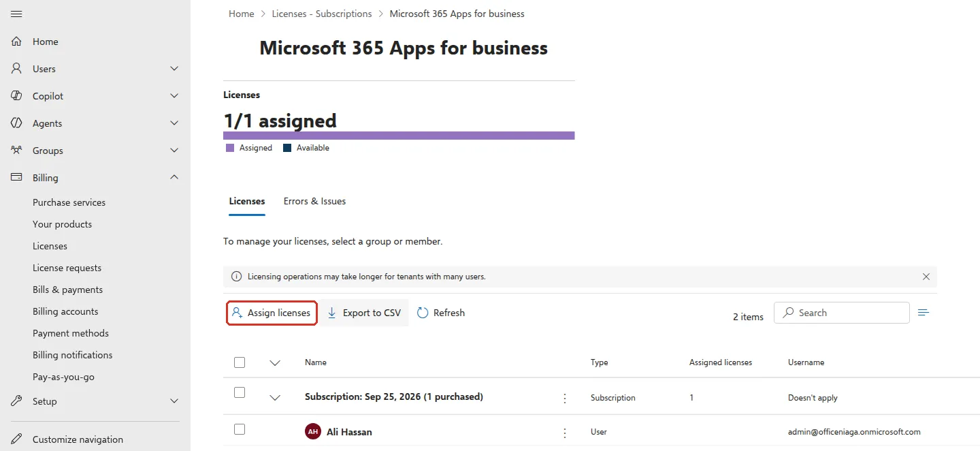
Task: Click the Setup wrench icon
Action: click(17, 401)
